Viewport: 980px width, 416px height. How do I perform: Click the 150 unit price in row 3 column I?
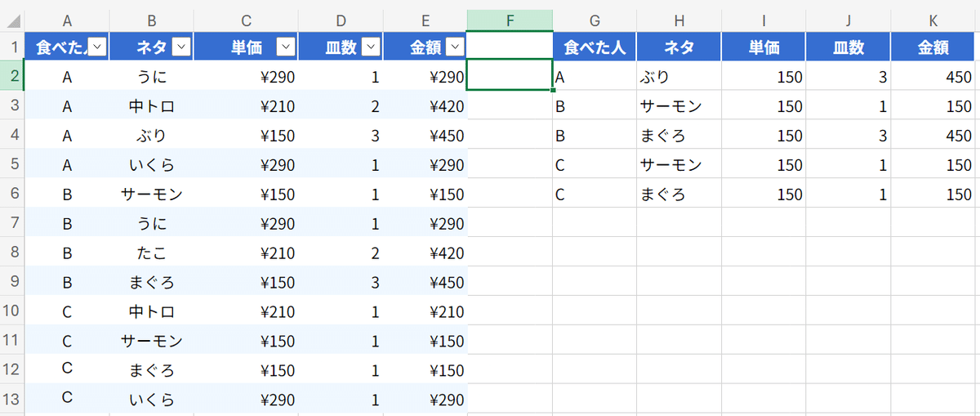764,105
